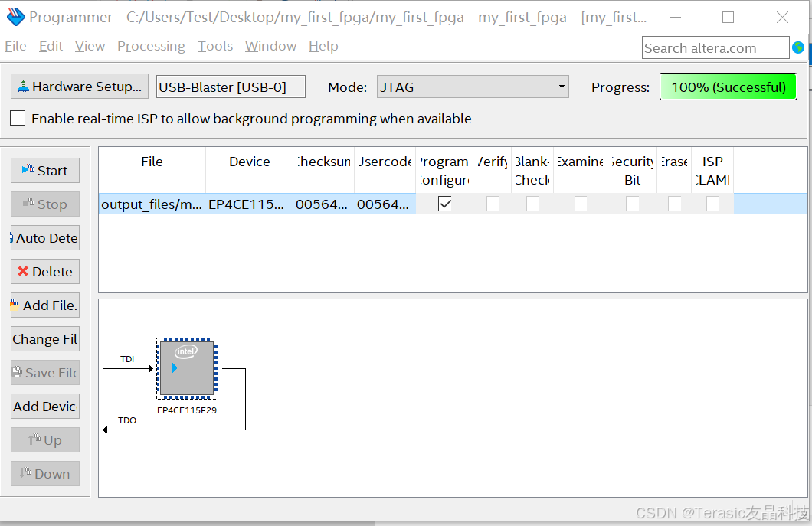Click the Device column header
The width and height of the screenshot is (812, 526).
249,170
